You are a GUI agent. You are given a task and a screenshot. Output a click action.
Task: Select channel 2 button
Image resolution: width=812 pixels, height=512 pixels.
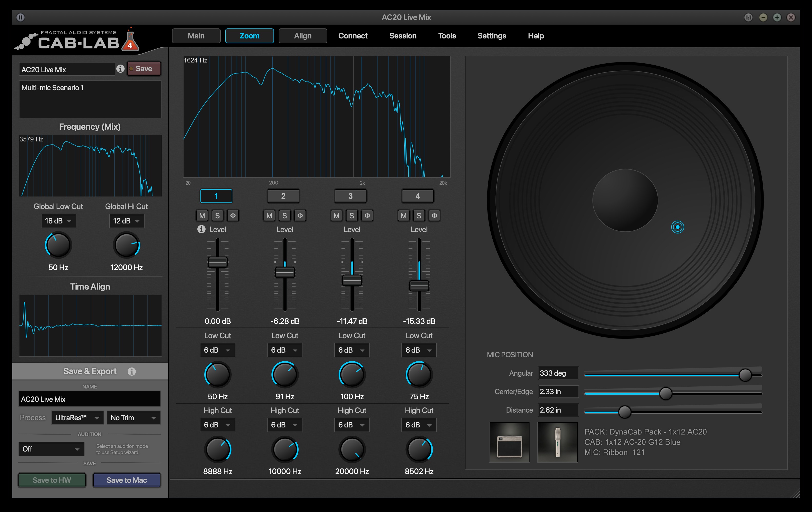click(283, 196)
